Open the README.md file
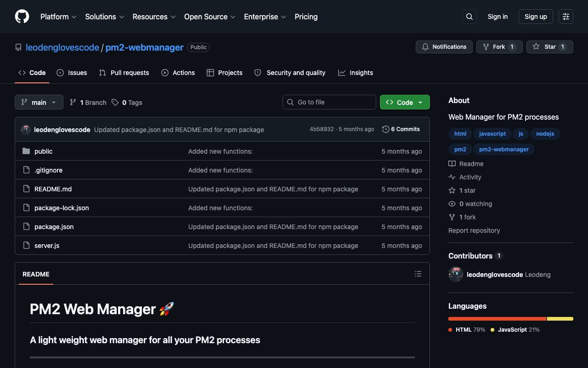588x368 pixels. (x=53, y=189)
